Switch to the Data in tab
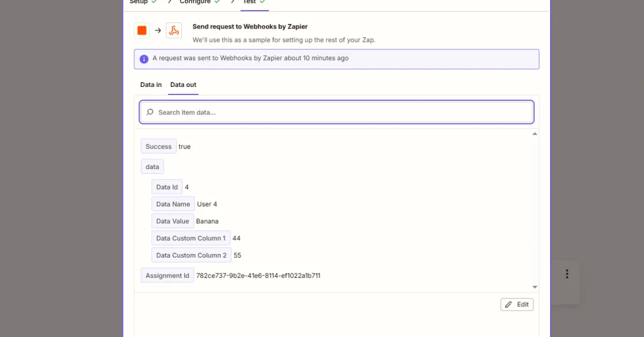The image size is (644, 337). [x=150, y=84]
